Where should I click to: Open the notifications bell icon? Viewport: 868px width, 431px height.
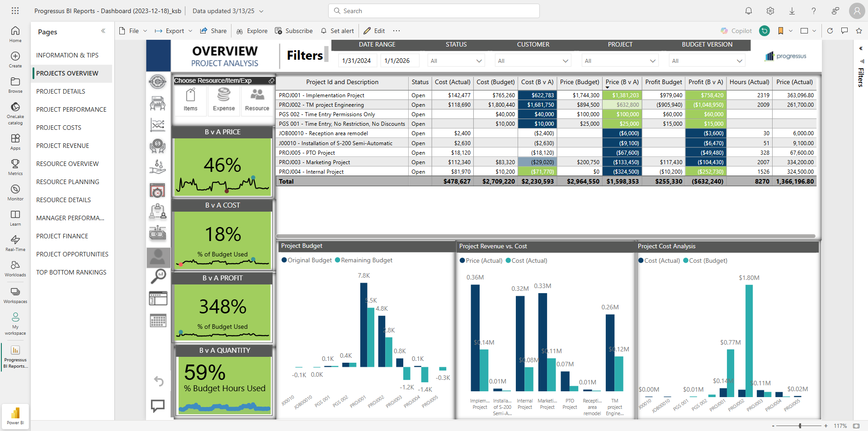pos(749,11)
